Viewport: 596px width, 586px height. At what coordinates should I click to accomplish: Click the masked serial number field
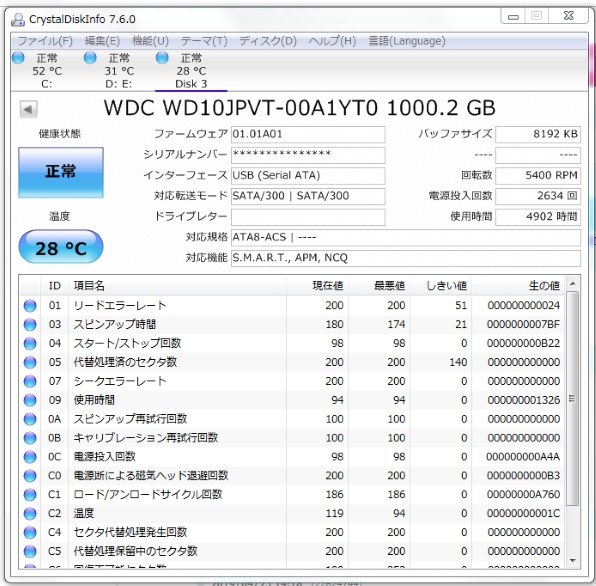click(308, 155)
